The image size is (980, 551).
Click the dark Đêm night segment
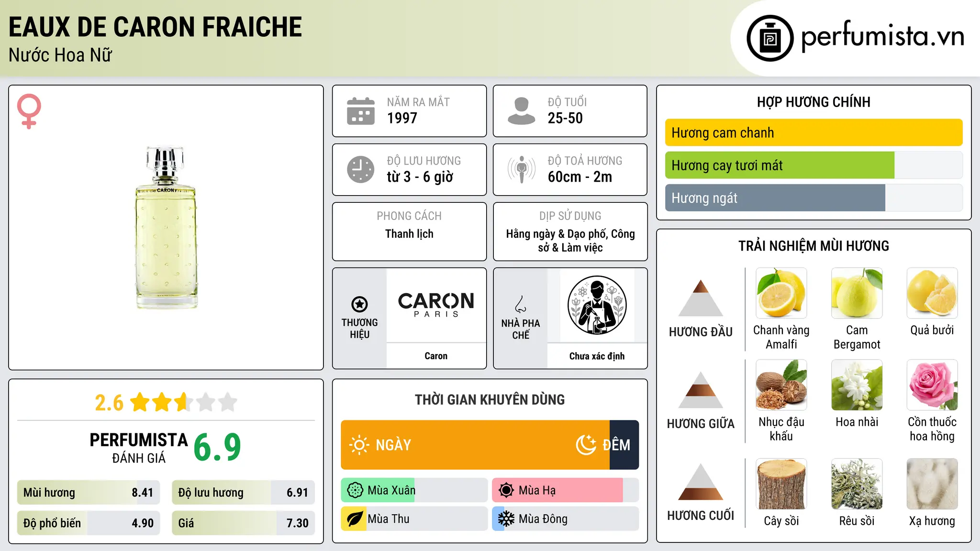tap(624, 445)
